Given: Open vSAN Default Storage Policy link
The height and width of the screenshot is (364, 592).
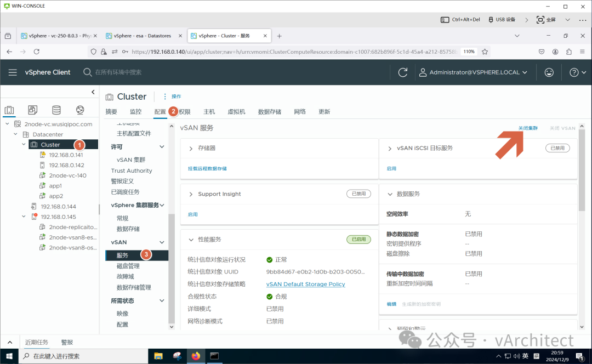Looking at the screenshot, I should tap(305, 284).
